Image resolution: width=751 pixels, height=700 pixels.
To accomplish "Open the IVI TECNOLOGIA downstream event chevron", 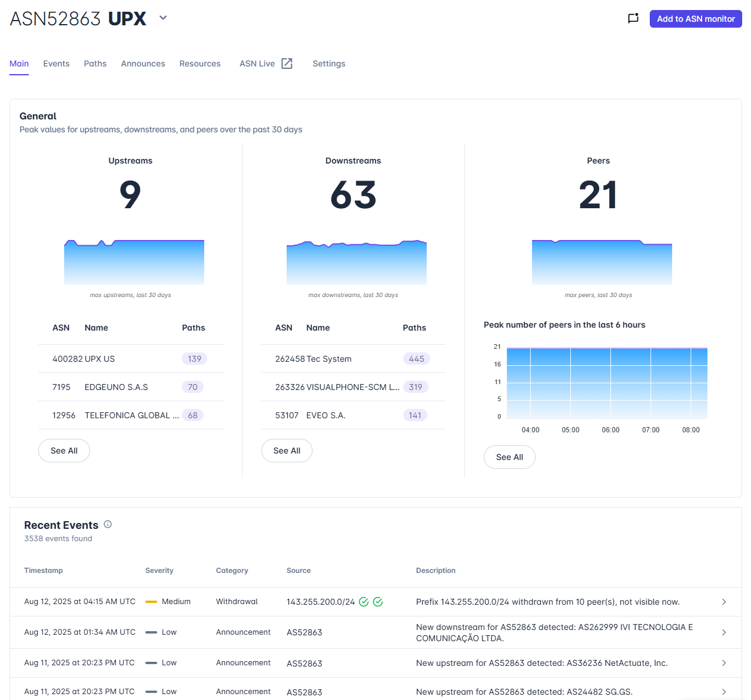I will point(724,632).
